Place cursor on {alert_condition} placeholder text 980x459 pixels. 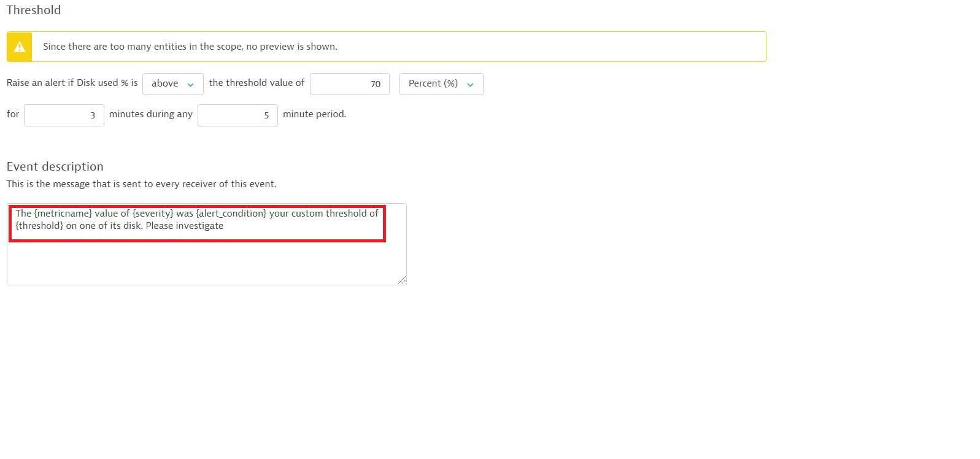231,214
